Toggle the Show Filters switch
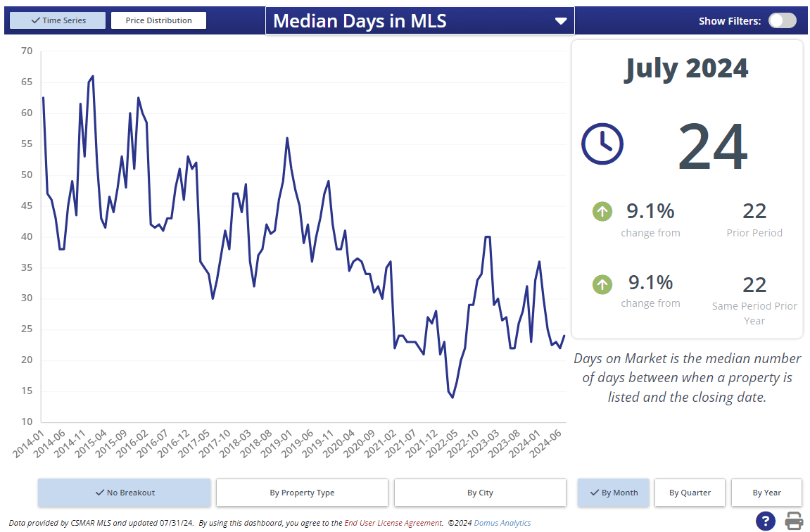Viewport: 810px width, 532px height. (782, 20)
